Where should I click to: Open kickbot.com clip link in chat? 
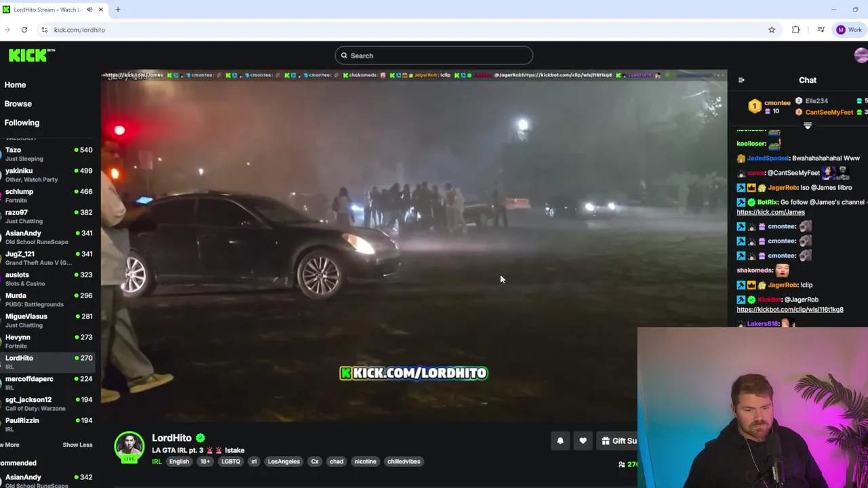point(790,310)
